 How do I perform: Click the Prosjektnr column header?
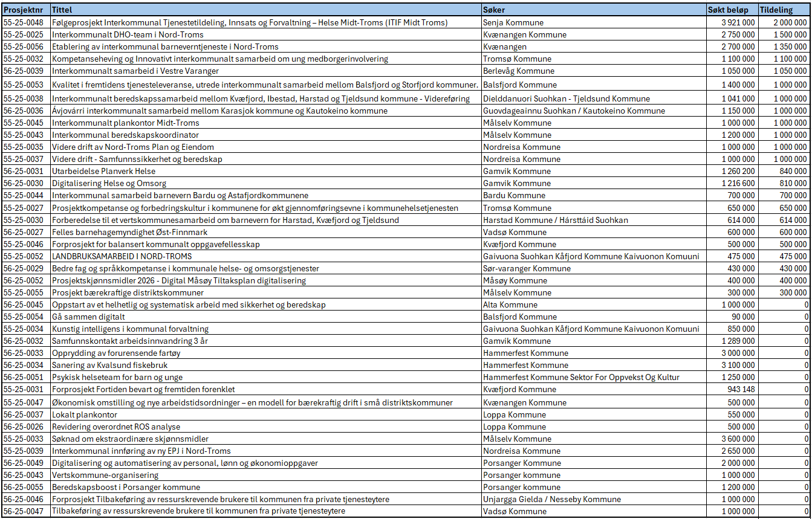click(x=25, y=10)
